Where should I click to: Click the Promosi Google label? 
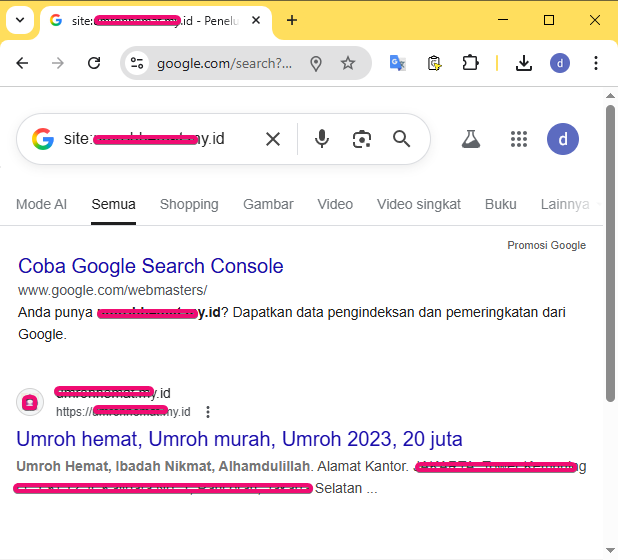pyautogui.click(x=546, y=245)
